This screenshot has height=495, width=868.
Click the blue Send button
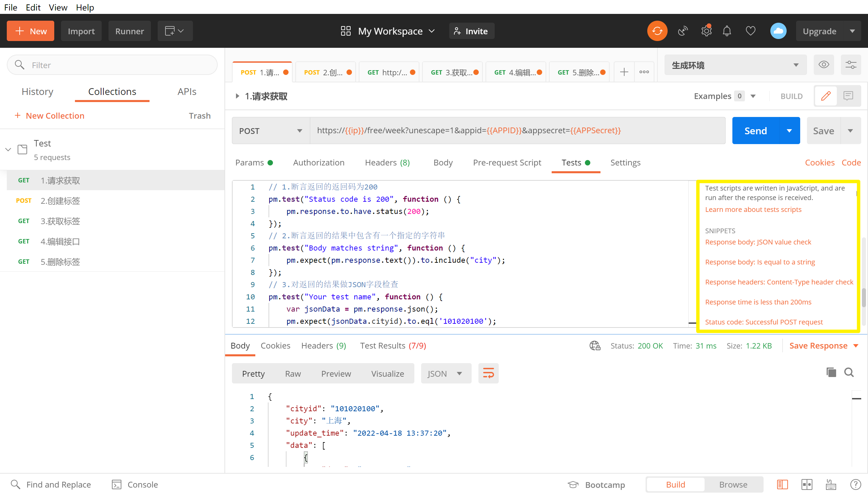(x=755, y=131)
